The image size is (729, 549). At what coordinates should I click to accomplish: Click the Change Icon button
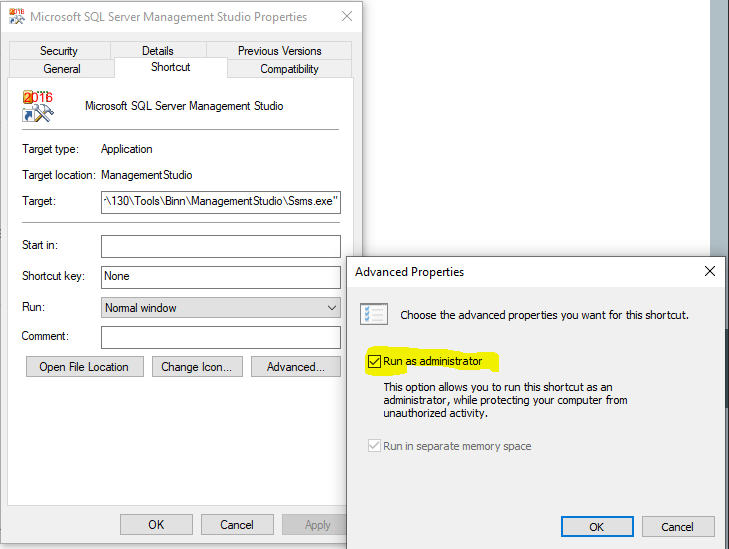click(x=197, y=367)
